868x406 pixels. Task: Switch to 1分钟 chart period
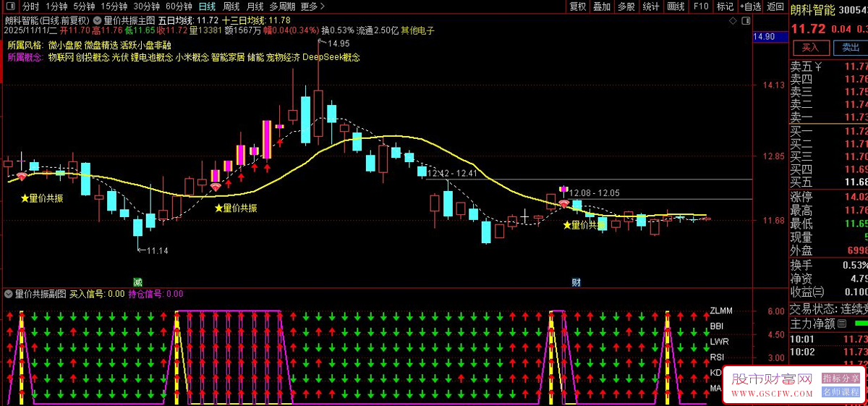click(x=56, y=7)
